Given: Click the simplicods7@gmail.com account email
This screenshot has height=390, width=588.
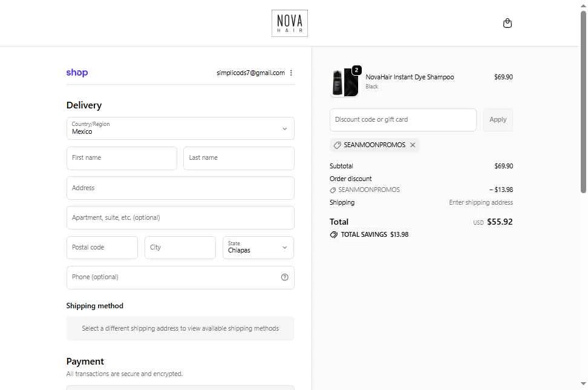Looking at the screenshot, I should [250, 73].
